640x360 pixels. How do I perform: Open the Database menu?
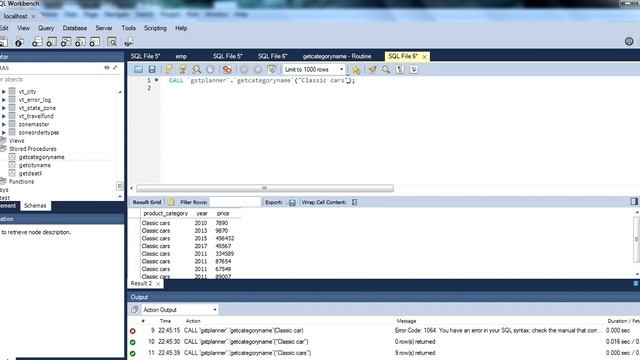pos(75,28)
